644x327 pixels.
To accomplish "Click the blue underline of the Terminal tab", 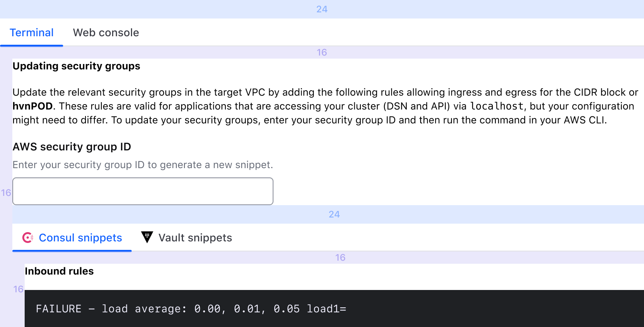I will (32, 45).
